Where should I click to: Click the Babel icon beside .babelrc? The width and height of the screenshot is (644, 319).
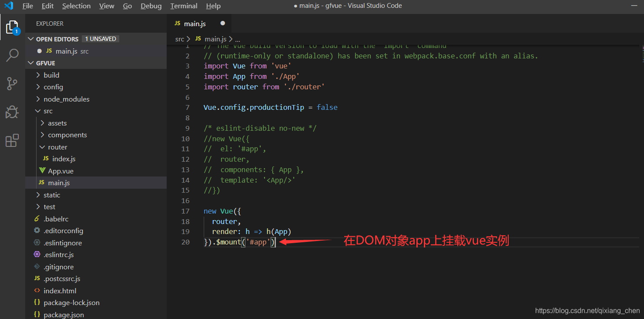pyautogui.click(x=37, y=219)
